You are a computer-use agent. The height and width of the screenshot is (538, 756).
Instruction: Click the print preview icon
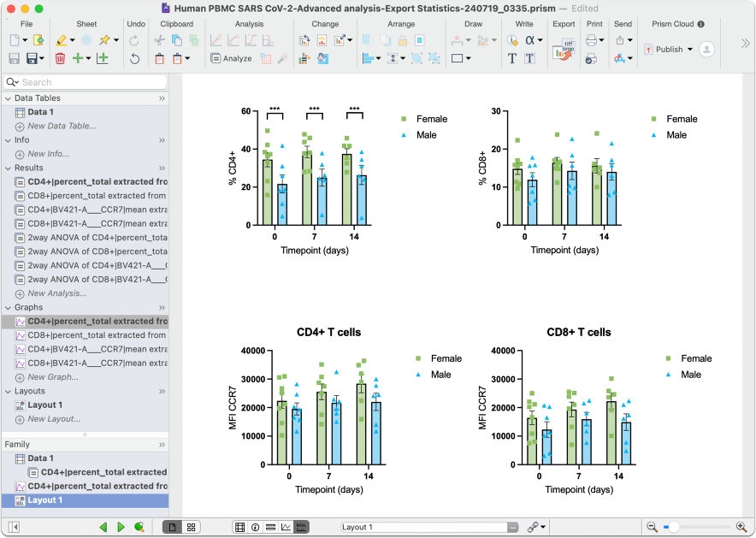(x=591, y=59)
